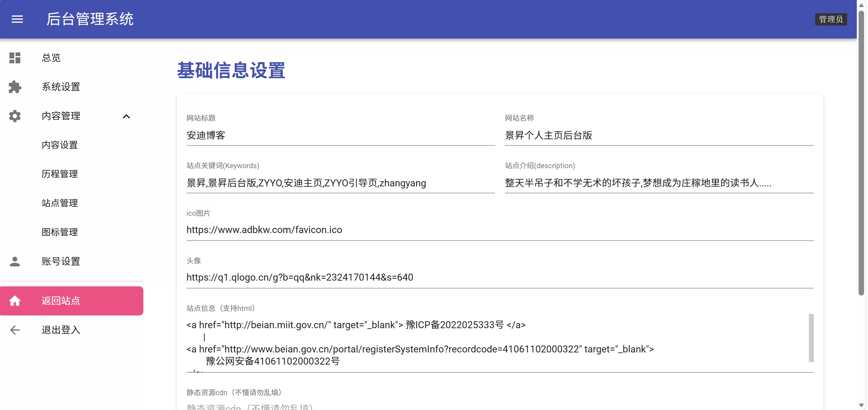Go to 内容设置 submenu item
868x410 pixels.
point(72,145)
